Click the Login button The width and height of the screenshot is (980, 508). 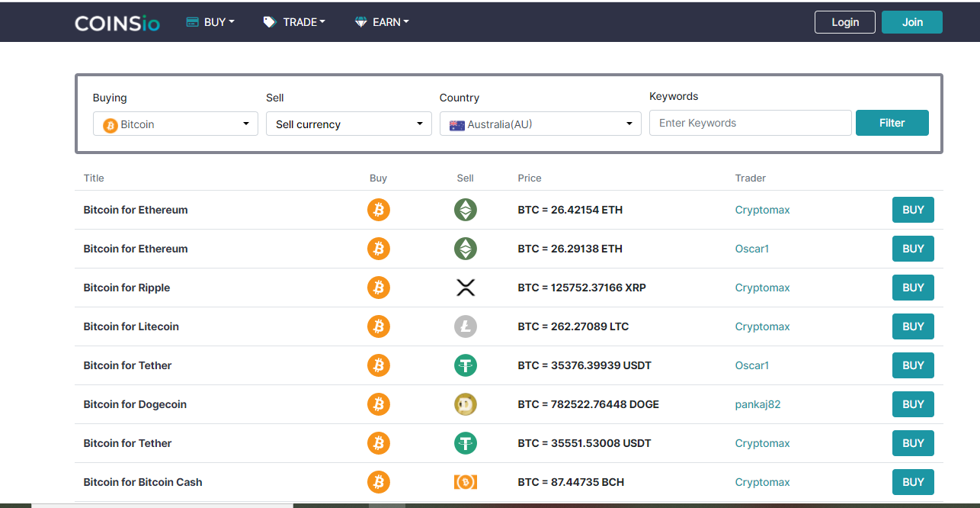(845, 22)
